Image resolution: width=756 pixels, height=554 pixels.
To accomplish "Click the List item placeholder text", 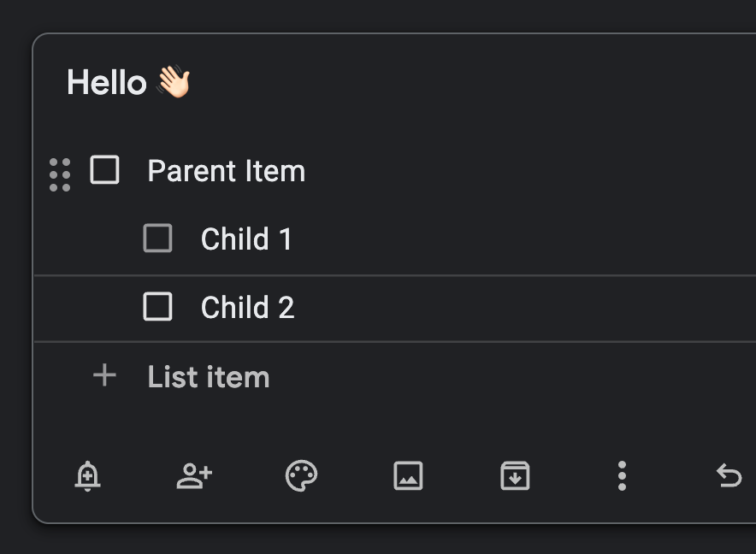I will pos(208,377).
